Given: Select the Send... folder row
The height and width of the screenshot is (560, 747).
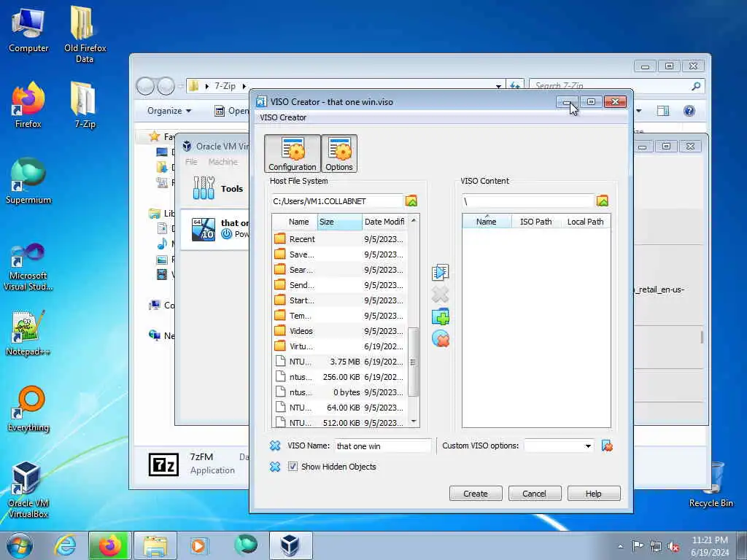Looking at the screenshot, I should click(340, 285).
